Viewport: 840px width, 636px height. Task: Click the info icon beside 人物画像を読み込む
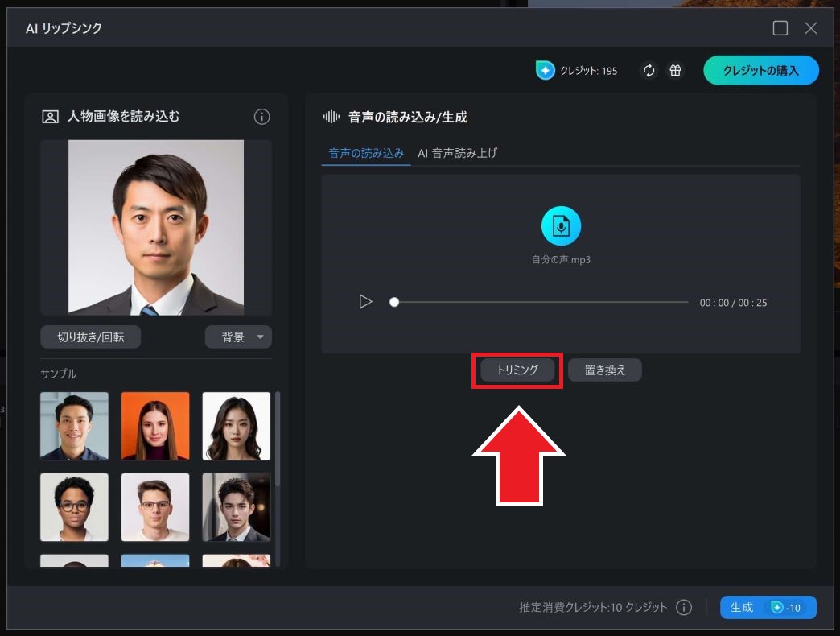[261, 116]
